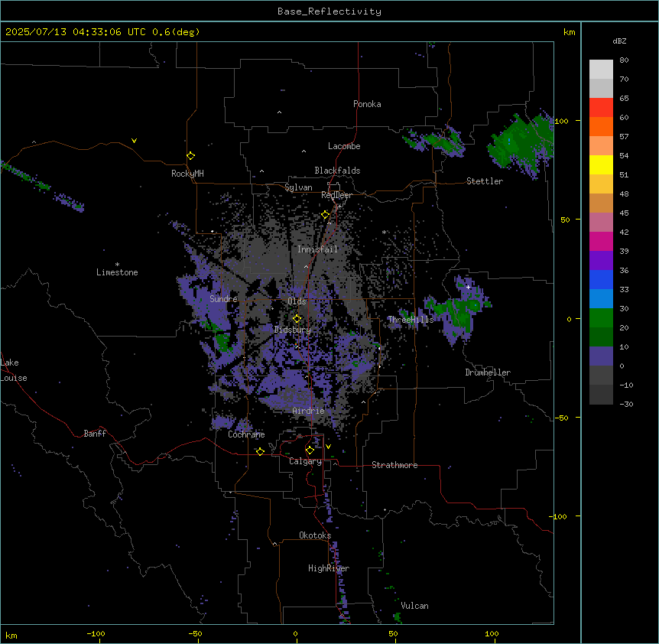The height and width of the screenshot is (644, 659).
Task: Click the yellow diamond marker south of Cochrane
Action: click(260, 451)
